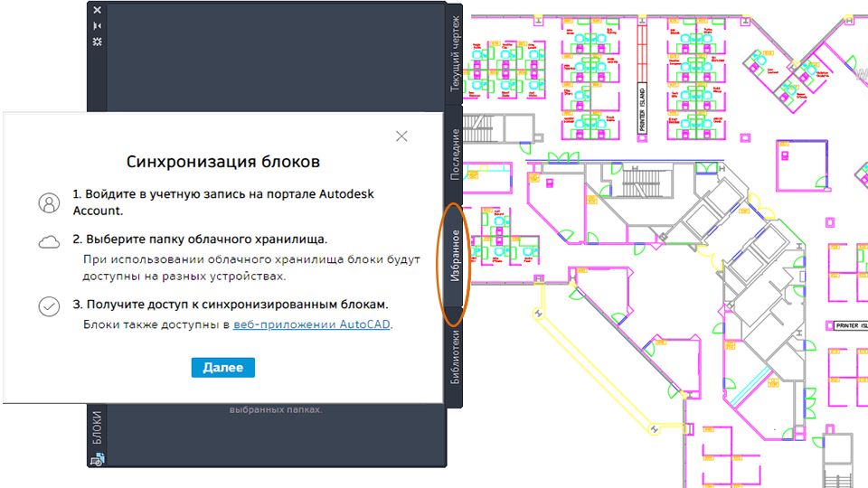Image resolution: width=868 pixels, height=488 pixels.
Task: Click step 3 text Получите доступ
Action: click(x=231, y=305)
